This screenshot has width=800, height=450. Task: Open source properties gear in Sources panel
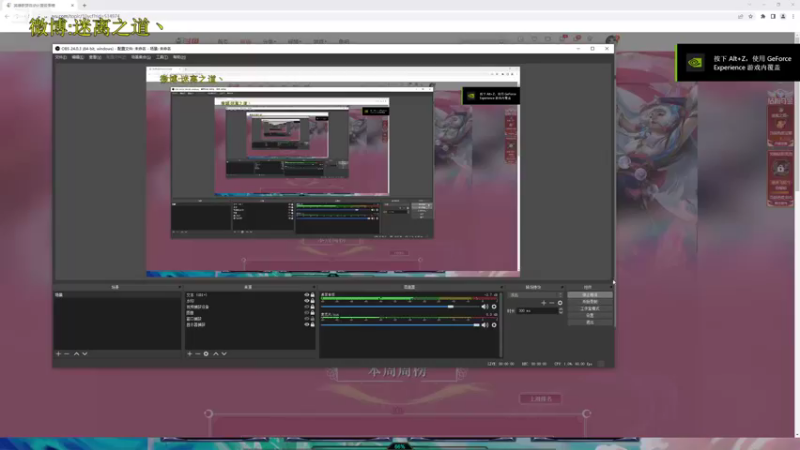click(x=206, y=354)
